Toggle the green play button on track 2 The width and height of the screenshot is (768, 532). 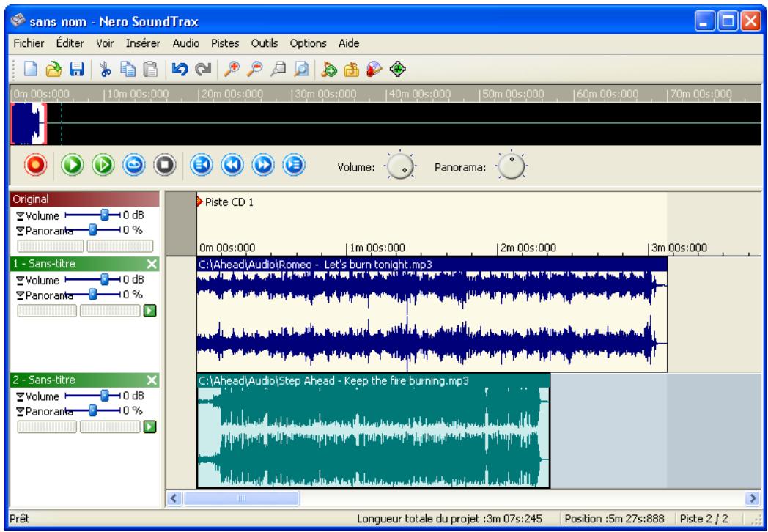pos(150,427)
